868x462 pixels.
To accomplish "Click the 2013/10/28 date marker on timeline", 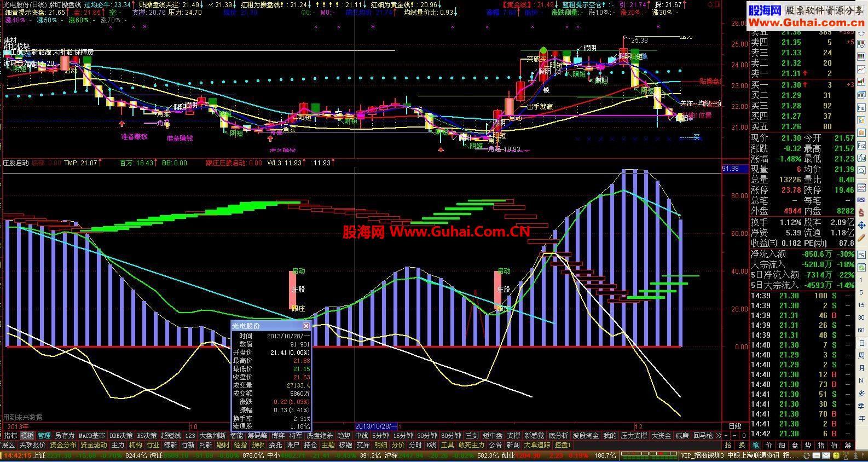I will click(x=376, y=426).
